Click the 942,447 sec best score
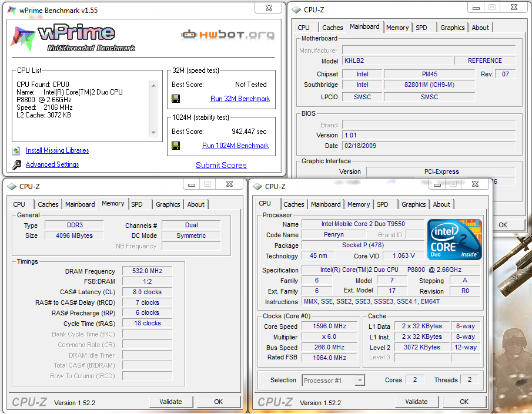The height and width of the screenshot is (414, 532). pyautogui.click(x=249, y=132)
